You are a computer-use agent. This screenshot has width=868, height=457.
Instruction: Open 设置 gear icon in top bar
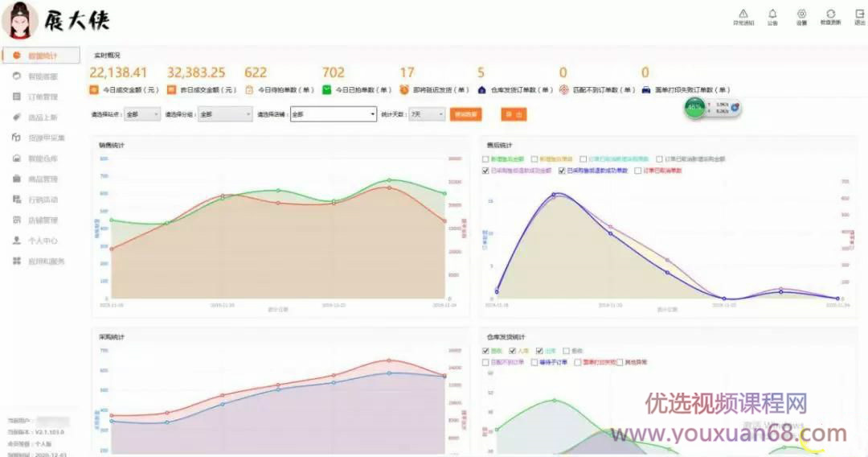click(801, 14)
